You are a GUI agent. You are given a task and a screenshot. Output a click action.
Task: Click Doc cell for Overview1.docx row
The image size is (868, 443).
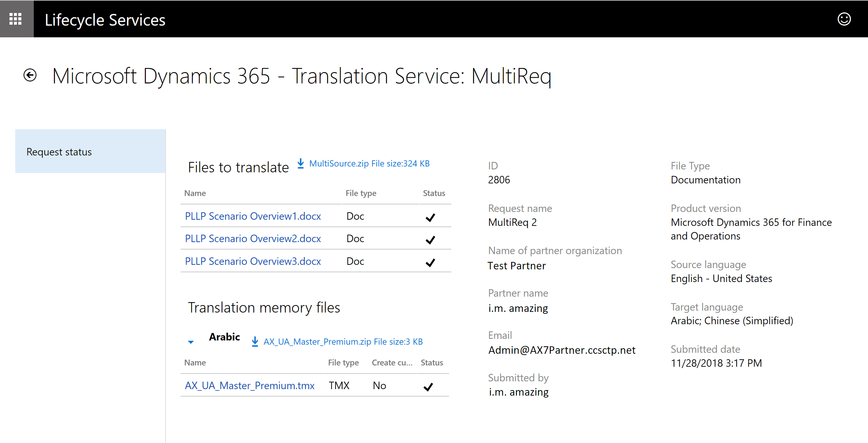[355, 216]
